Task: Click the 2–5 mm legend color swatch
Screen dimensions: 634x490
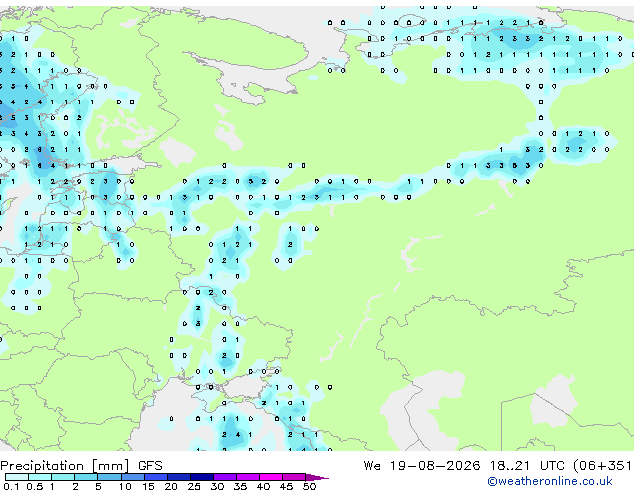Action: 86,477
